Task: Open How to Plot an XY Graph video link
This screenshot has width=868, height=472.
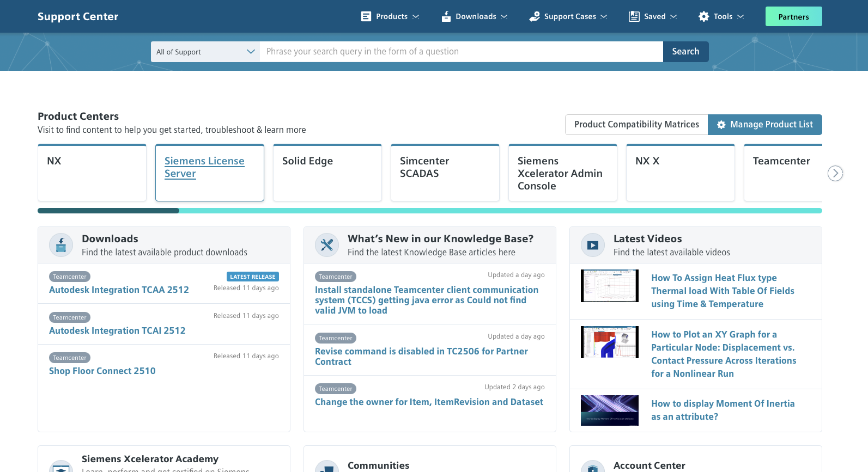Action: [x=724, y=354]
